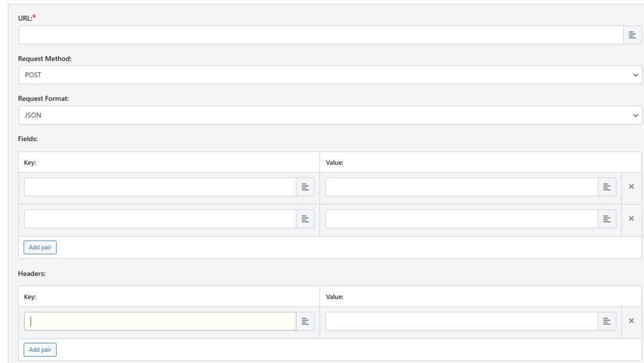Select the Key input in first Fields row
The width and height of the screenshot is (644, 363).
[x=160, y=187]
